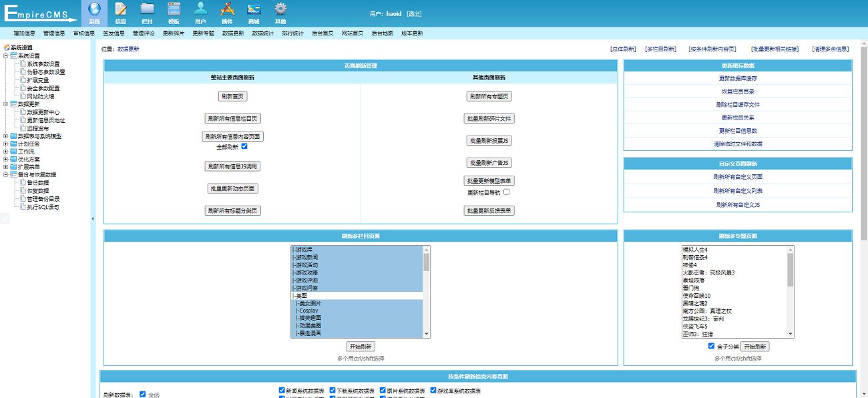This screenshot has height=398, width=868.
Task: Collapse the sidebar with the small arrow handle
Action: pyautogui.click(x=93, y=218)
